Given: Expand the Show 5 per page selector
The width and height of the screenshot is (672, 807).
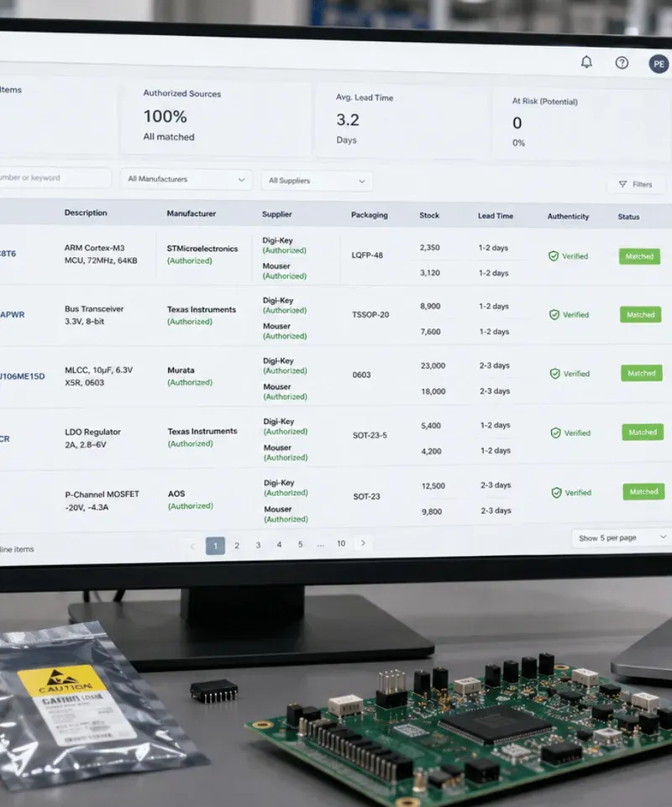Looking at the screenshot, I should point(622,537).
